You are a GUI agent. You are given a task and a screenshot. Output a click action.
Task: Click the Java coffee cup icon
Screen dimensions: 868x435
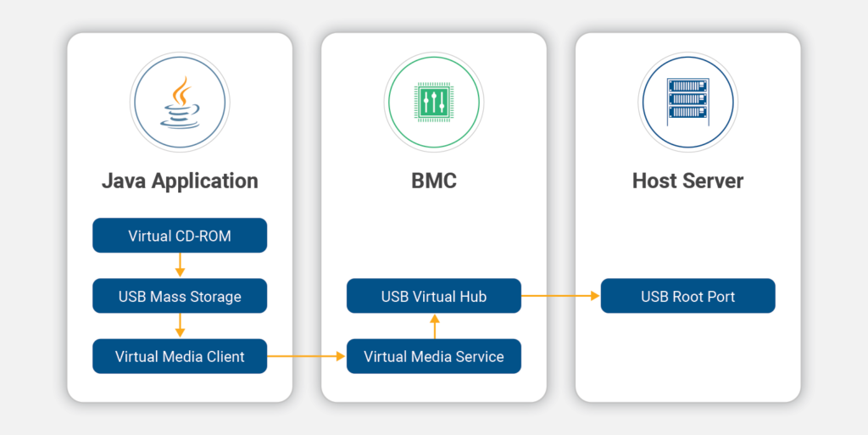click(x=180, y=102)
